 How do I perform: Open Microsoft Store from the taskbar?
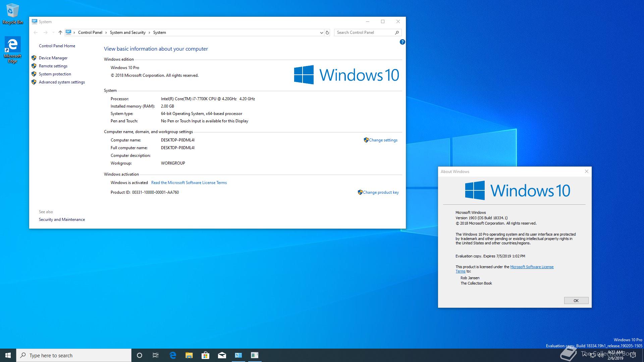[205, 355]
